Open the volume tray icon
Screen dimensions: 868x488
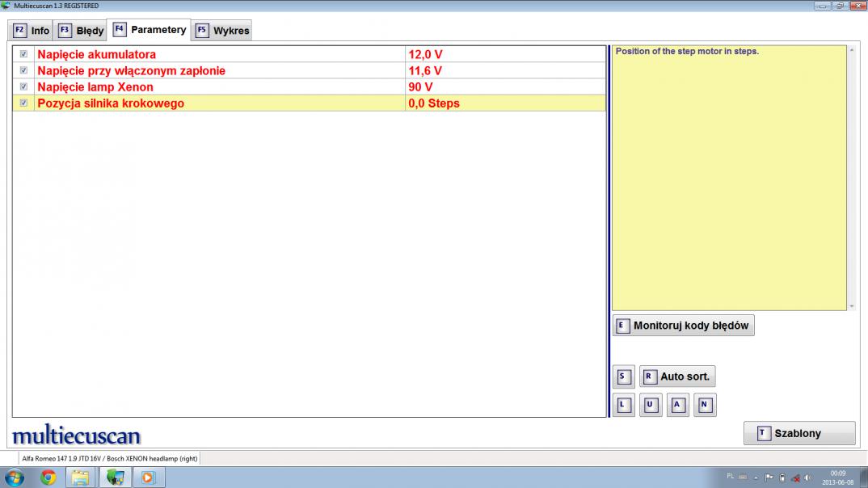pyautogui.click(x=808, y=477)
